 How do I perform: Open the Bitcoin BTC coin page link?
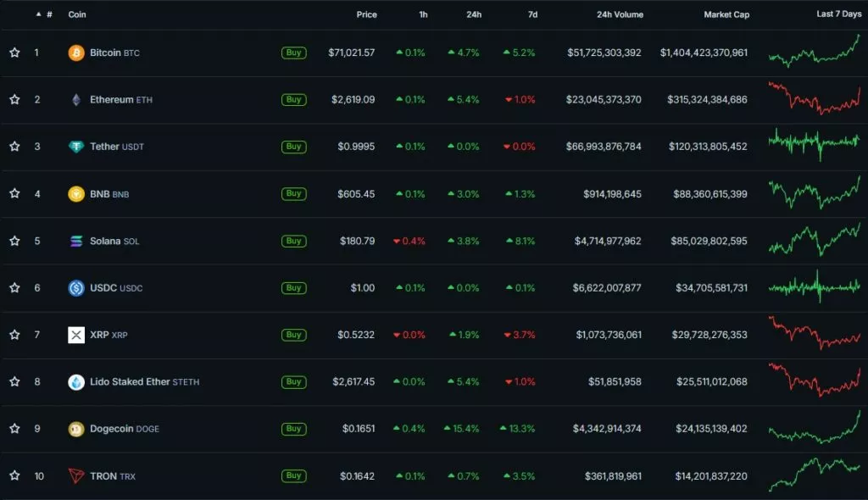[x=114, y=53]
